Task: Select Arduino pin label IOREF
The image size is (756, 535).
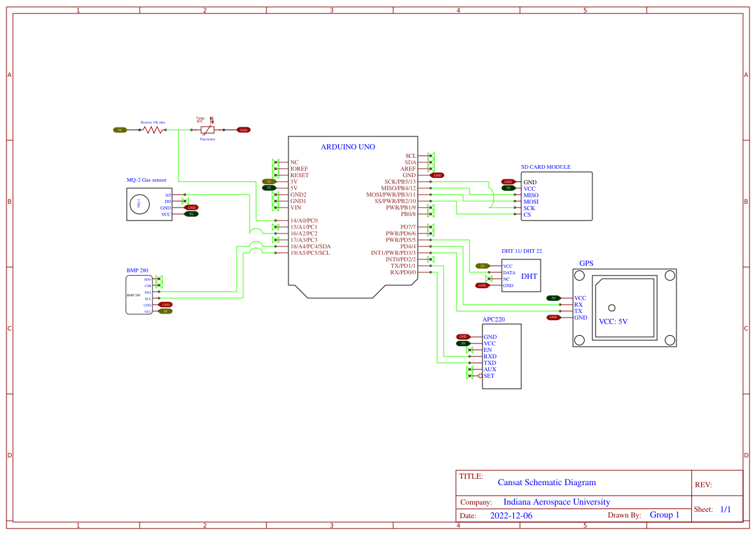Action: pos(299,169)
